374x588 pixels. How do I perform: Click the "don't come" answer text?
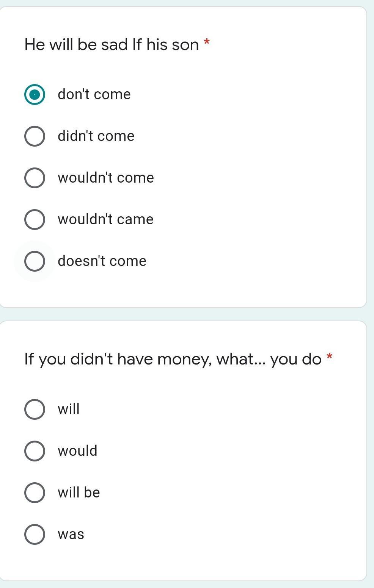[94, 94]
